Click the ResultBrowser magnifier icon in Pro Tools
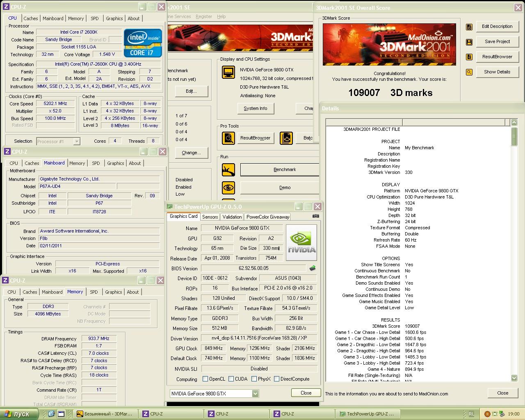 [x=228, y=138]
